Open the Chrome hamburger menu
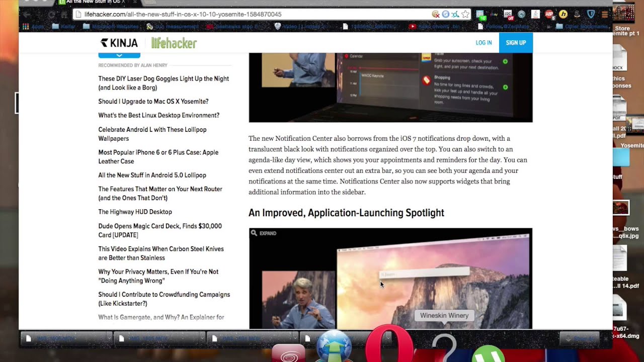 coord(605,15)
